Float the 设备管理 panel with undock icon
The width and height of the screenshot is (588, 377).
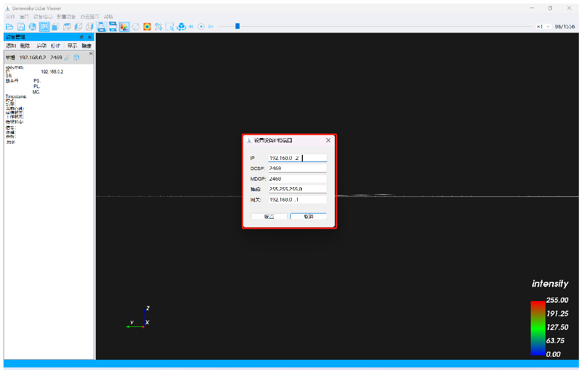(x=82, y=37)
